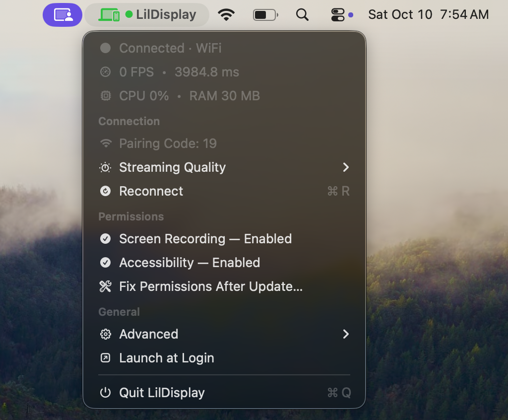Screen dimensions: 508x420
Task: Choose Reconnect from the menu
Action: click(x=224, y=191)
